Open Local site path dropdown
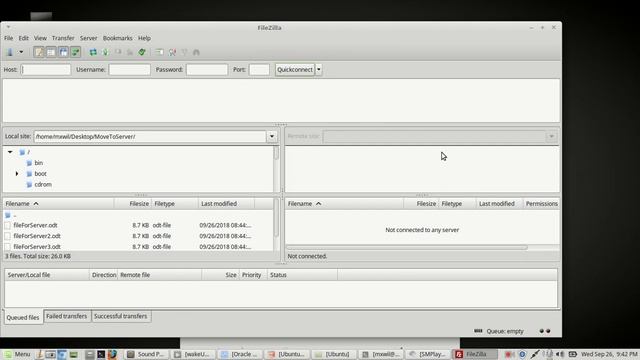The image size is (640, 360). pyautogui.click(x=272, y=137)
